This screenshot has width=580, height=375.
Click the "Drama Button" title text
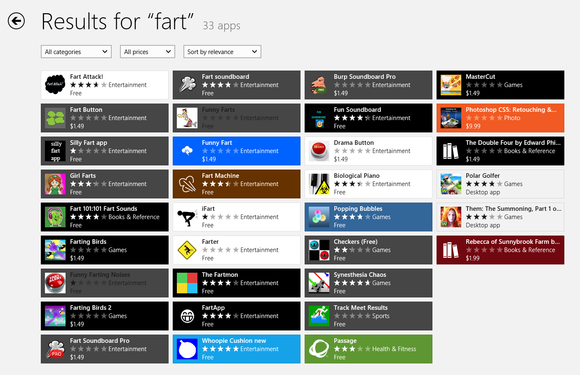pyautogui.click(x=354, y=143)
